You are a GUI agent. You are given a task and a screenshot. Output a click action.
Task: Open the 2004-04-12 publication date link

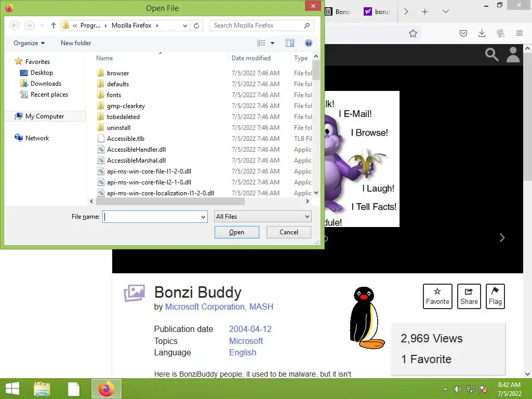coord(250,329)
